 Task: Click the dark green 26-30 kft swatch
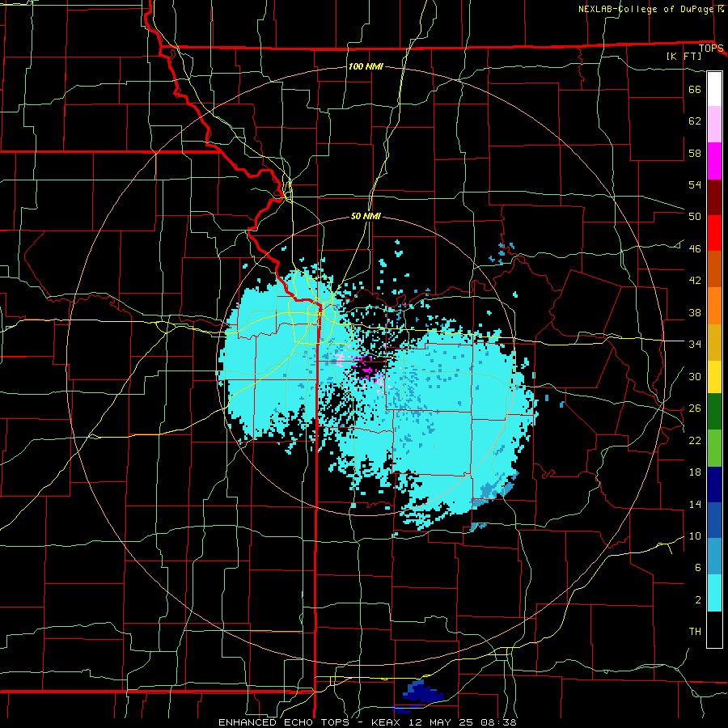[714, 412]
